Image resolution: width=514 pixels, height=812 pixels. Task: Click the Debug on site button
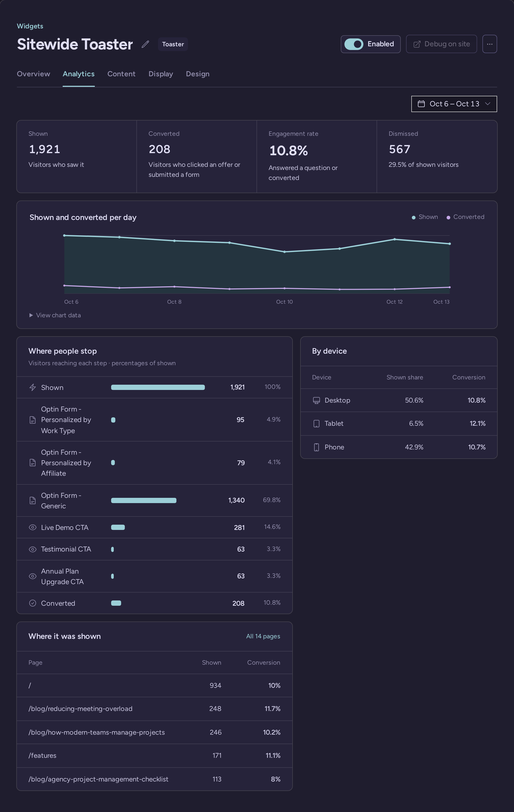[x=441, y=44]
